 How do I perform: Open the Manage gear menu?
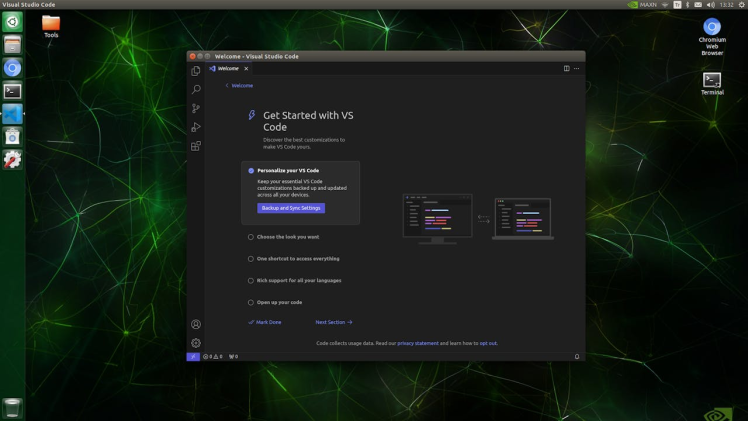tap(196, 343)
